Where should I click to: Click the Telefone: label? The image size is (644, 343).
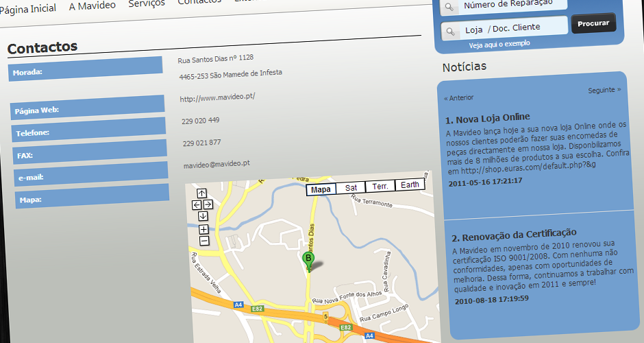(x=32, y=133)
